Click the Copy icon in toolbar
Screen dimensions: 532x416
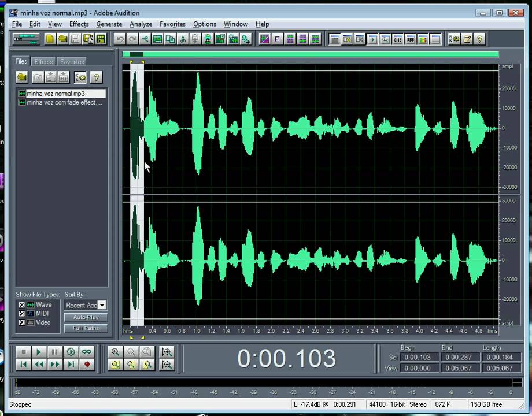coord(170,39)
